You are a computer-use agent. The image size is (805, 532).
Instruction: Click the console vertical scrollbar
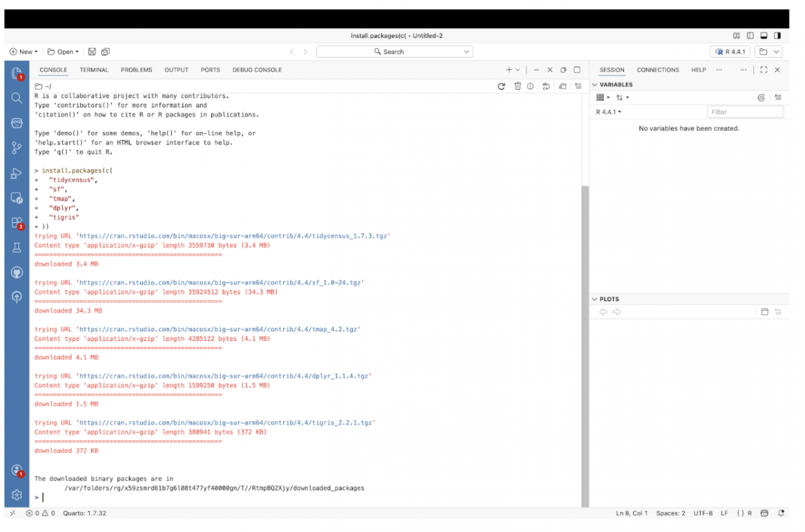[x=584, y=335]
